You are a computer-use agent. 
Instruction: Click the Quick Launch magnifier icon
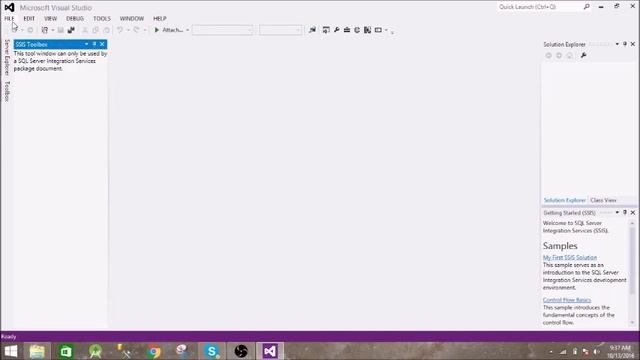point(587,7)
